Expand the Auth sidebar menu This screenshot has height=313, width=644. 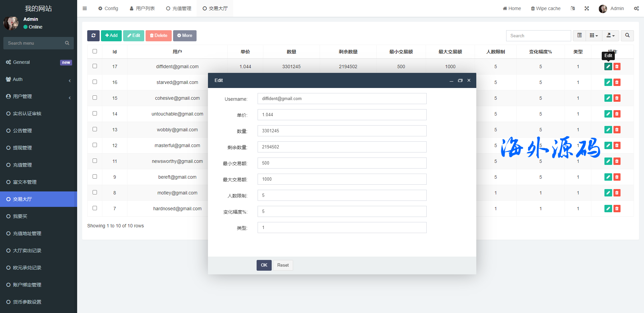pyautogui.click(x=39, y=80)
